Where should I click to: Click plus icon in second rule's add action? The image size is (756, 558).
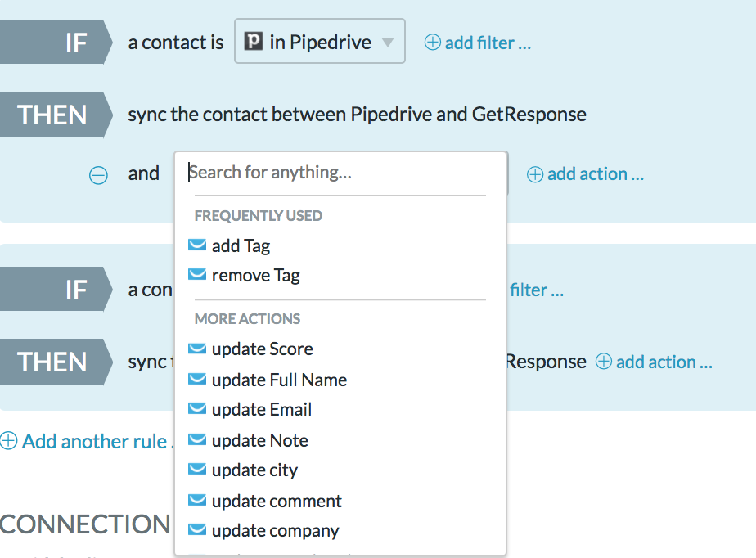tap(604, 362)
